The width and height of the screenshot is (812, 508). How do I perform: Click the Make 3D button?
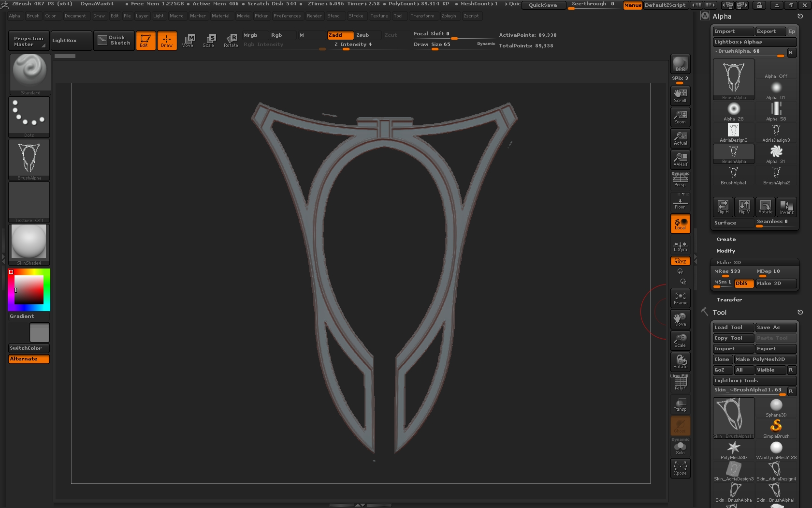(x=776, y=284)
